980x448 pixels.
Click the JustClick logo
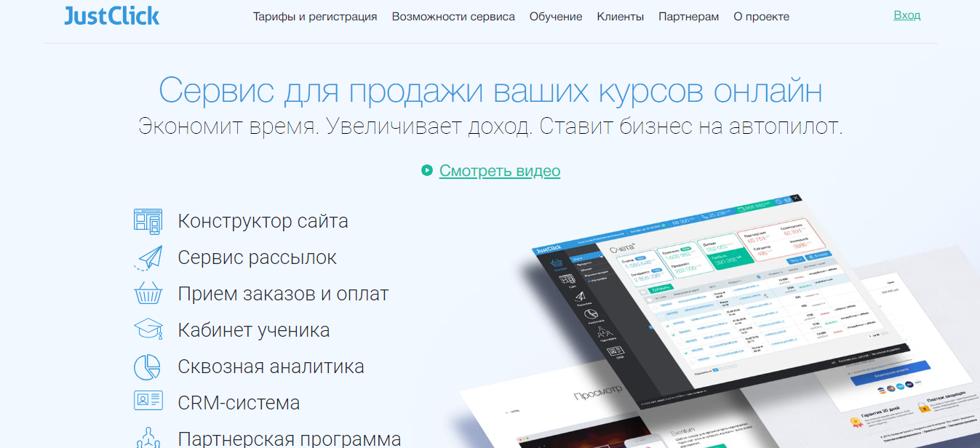coord(111,16)
